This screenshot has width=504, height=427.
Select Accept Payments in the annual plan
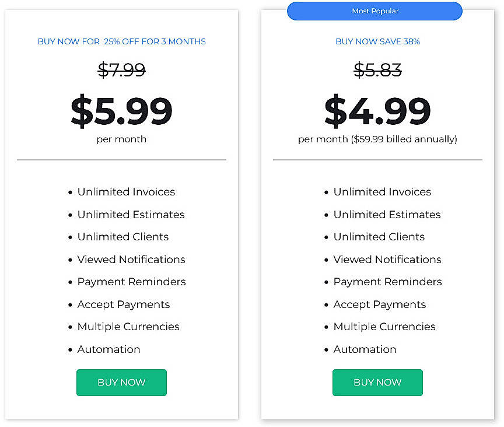(380, 304)
